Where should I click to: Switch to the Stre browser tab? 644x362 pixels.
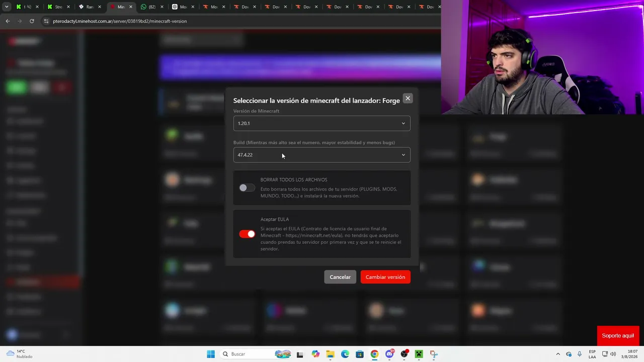(55, 7)
